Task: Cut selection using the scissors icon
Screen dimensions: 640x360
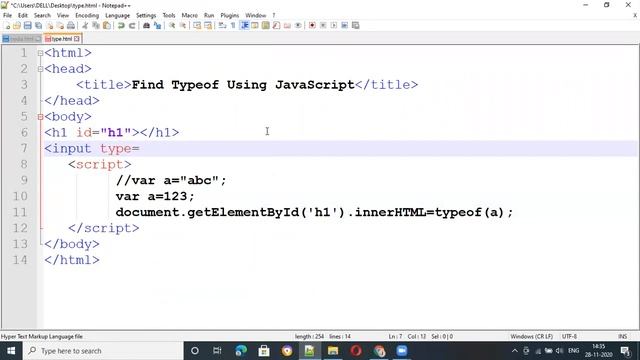Action: point(85,26)
